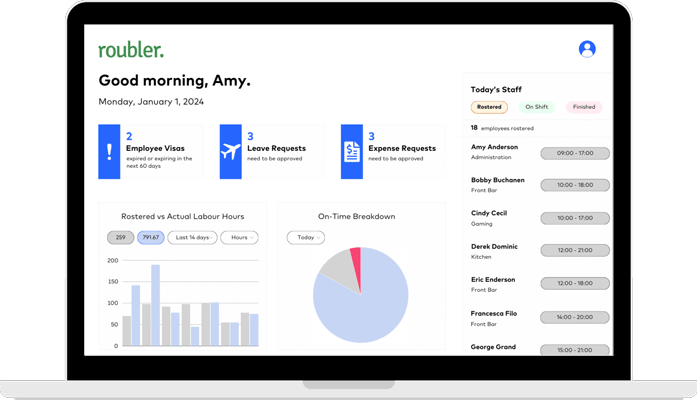Viewport: 697px width, 400px height.
Task: Open the user profile avatar icon
Action: click(587, 49)
